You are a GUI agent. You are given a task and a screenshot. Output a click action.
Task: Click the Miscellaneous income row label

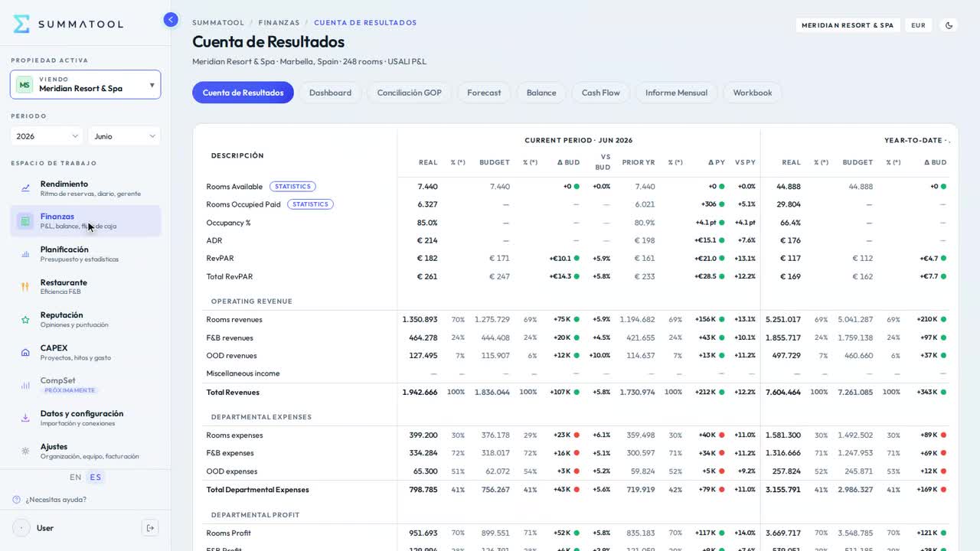(243, 373)
